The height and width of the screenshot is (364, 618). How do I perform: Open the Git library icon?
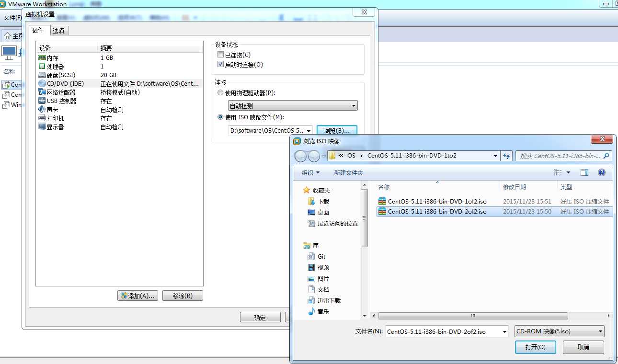click(311, 256)
